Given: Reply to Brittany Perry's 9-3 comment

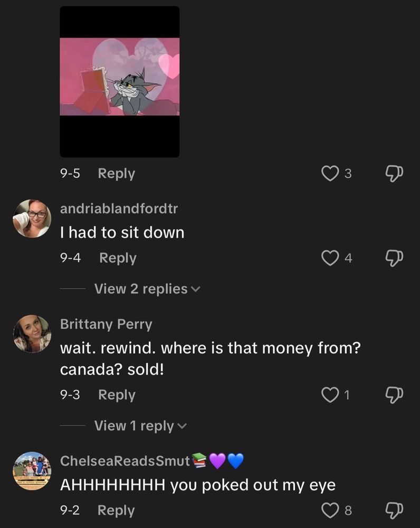Looking at the screenshot, I should 117,394.
